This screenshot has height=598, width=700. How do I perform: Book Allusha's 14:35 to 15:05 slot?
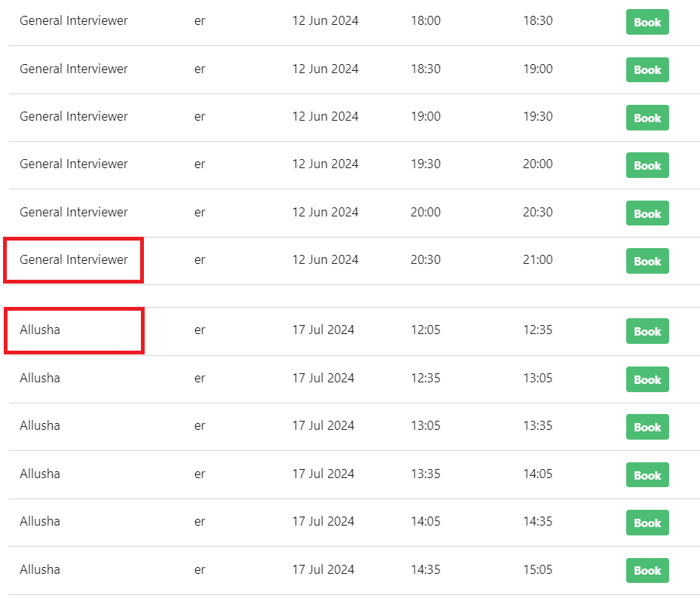click(x=647, y=571)
